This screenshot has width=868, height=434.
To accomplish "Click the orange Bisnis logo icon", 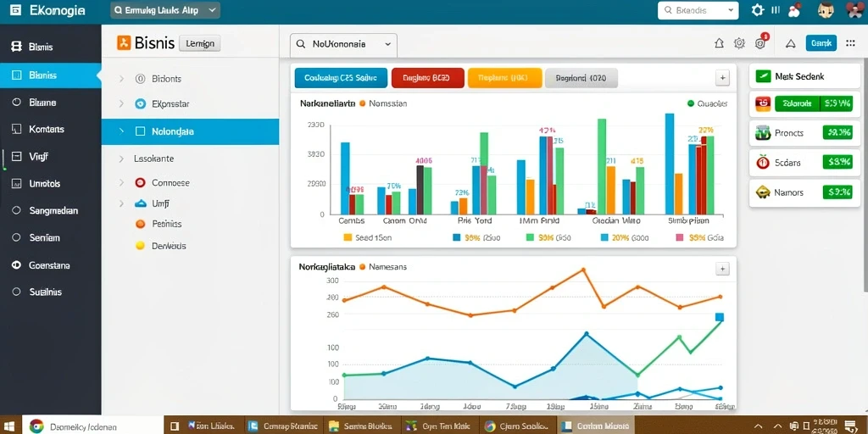I will click(124, 42).
